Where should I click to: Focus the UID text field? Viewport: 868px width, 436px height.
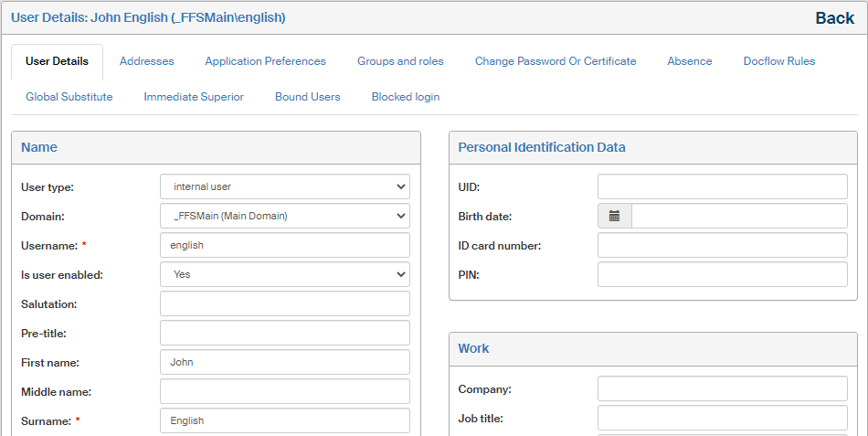click(x=722, y=186)
